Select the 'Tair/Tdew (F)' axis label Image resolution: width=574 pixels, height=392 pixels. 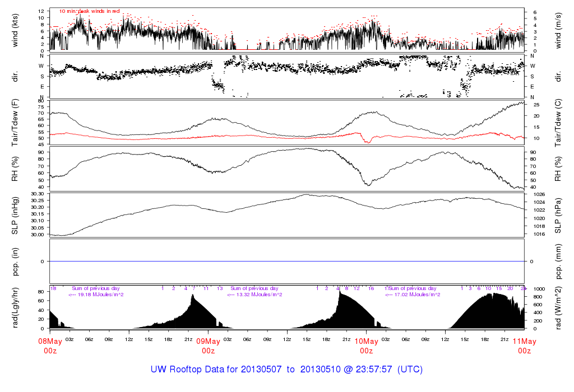coord(15,123)
